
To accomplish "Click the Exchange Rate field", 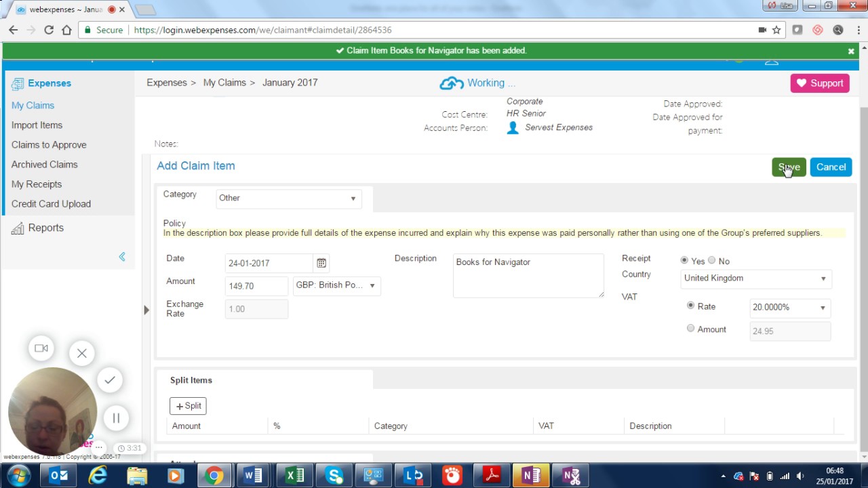I will pyautogui.click(x=256, y=309).
